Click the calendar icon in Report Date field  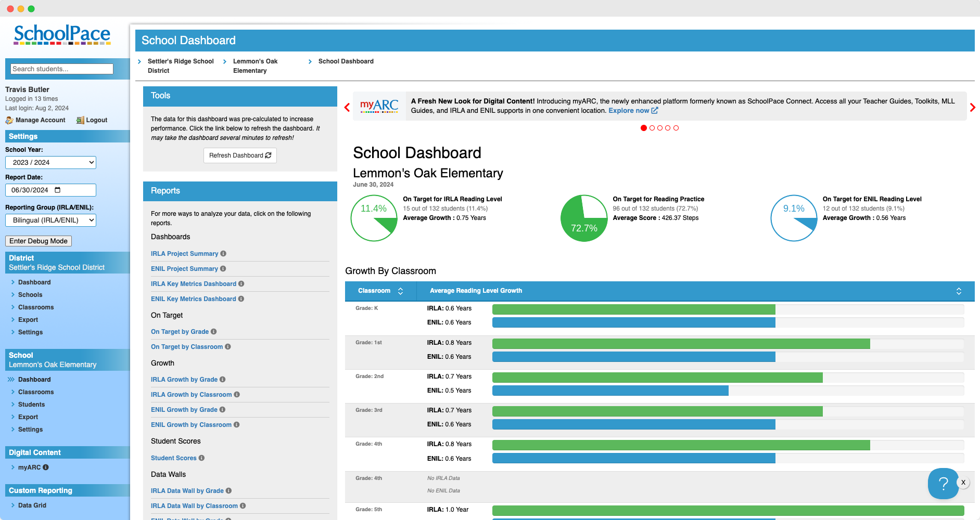click(x=58, y=190)
